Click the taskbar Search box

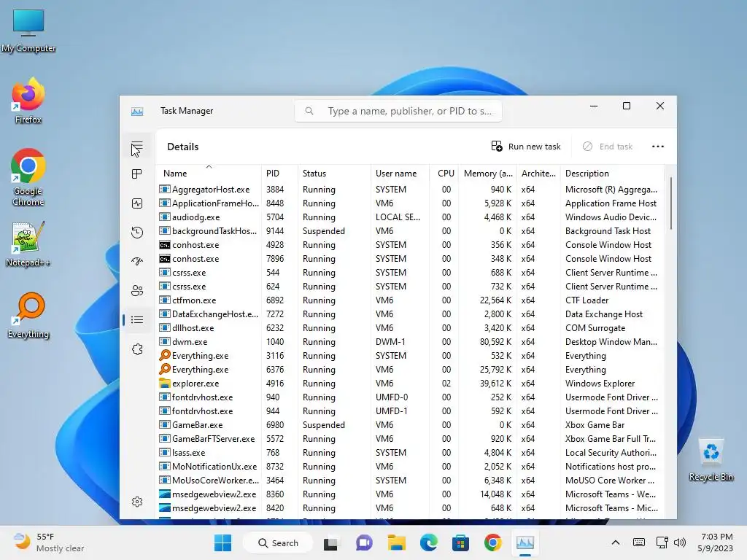278,542
